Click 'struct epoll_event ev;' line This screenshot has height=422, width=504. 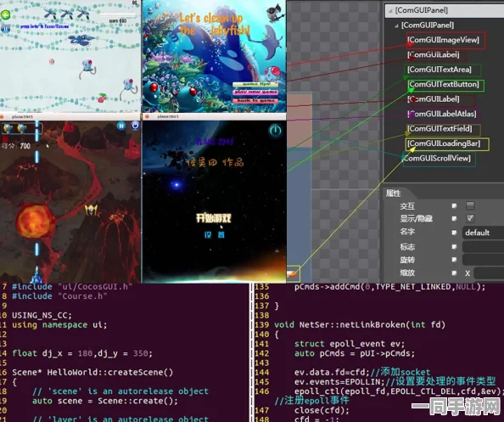[x=350, y=344]
